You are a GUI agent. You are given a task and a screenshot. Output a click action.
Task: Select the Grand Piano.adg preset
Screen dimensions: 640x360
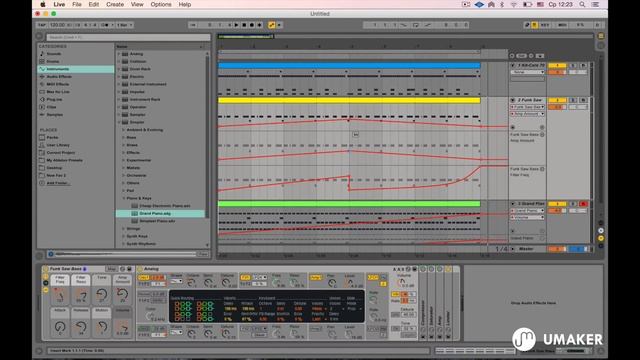coord(160,213)
